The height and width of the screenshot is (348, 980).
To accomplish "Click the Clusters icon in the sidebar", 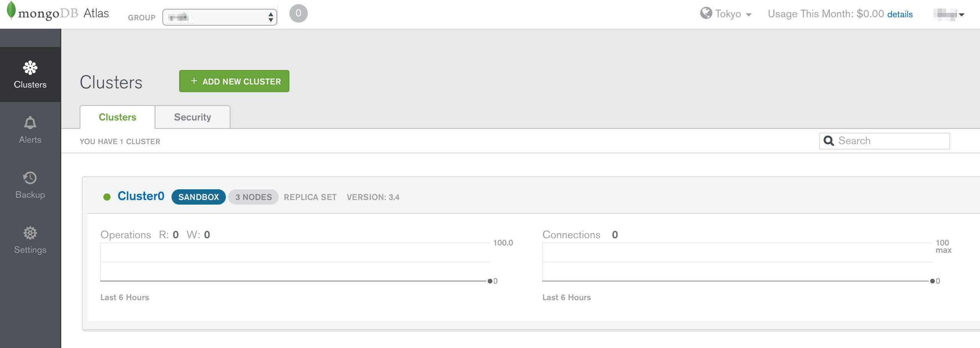I will 30,68.
